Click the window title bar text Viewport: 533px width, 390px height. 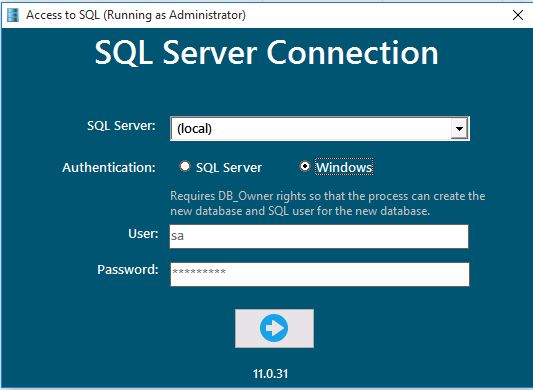(x=136, y=15)
